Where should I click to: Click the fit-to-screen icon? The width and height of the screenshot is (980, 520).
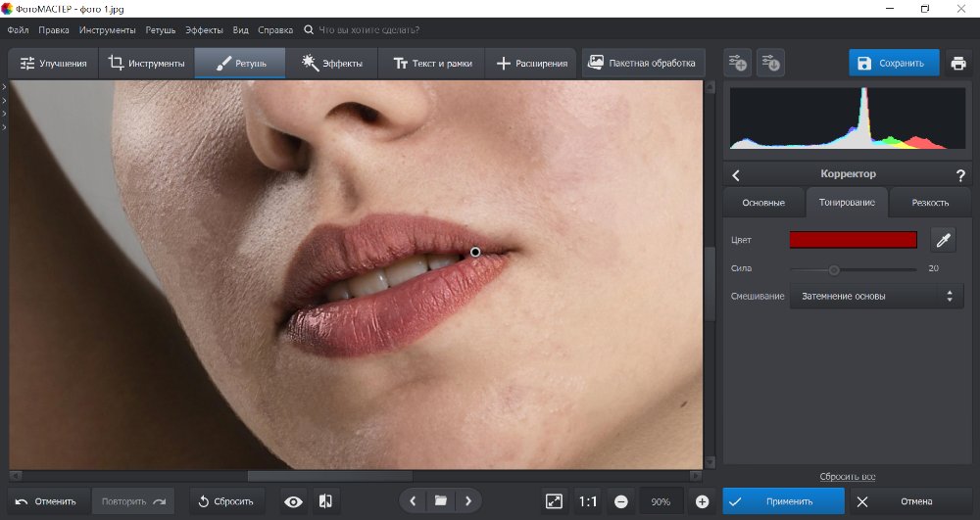click(x=554, y=501)
